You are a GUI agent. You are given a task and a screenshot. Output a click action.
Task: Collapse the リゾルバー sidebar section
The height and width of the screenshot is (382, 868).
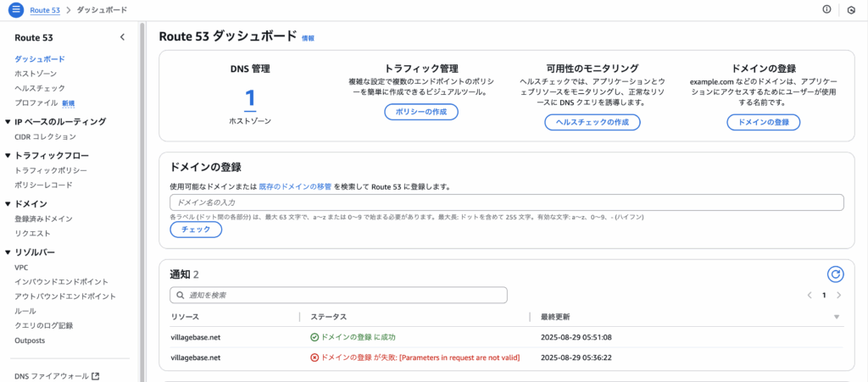[7, 252]
